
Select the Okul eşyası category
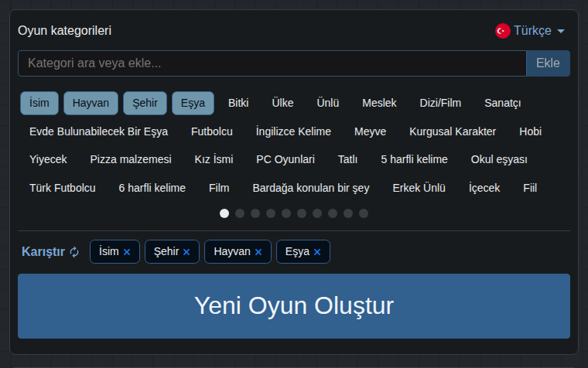coord(499,159)
